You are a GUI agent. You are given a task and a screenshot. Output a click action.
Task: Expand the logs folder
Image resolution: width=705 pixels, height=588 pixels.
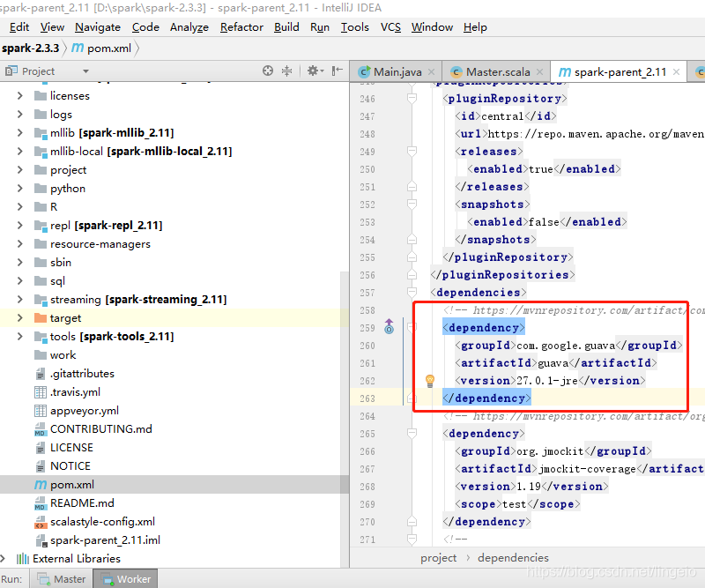point(19,115)
